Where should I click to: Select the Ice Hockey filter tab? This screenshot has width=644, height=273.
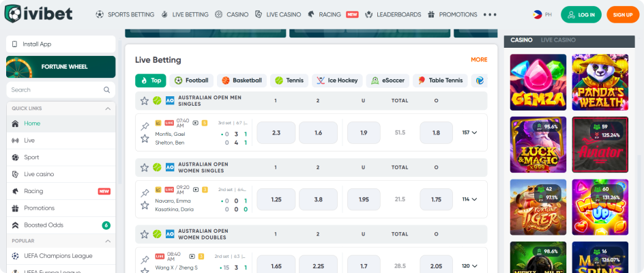coord(337,81)
